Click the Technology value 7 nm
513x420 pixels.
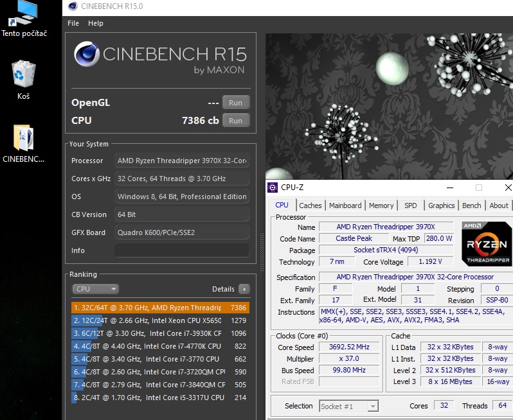pyautogui.click(x=337, y=261)
